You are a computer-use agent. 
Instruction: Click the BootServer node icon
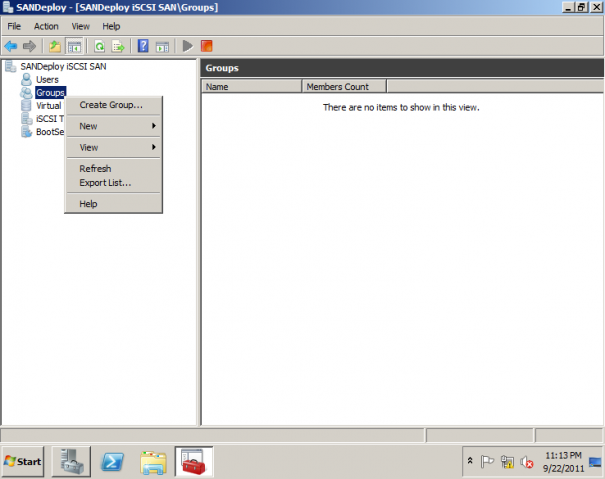(27, 132)
